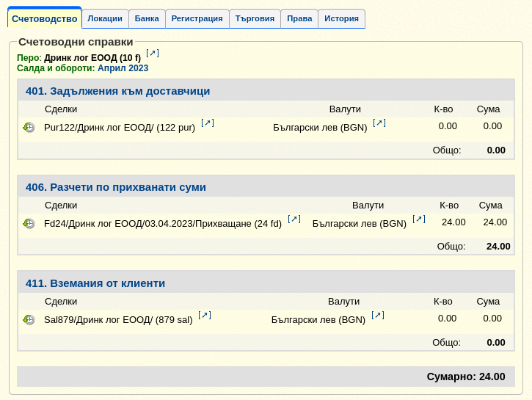Click the Счетоводни справки heading

(x=76, y=42)
